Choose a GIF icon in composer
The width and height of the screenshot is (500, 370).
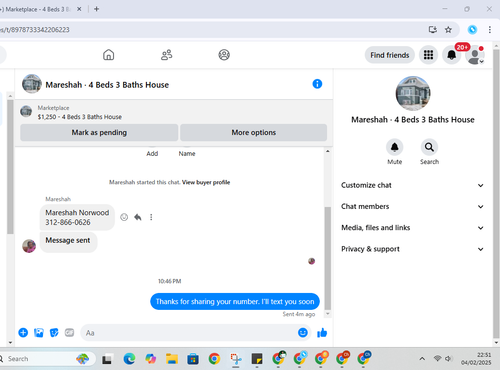tap(69, 333)
